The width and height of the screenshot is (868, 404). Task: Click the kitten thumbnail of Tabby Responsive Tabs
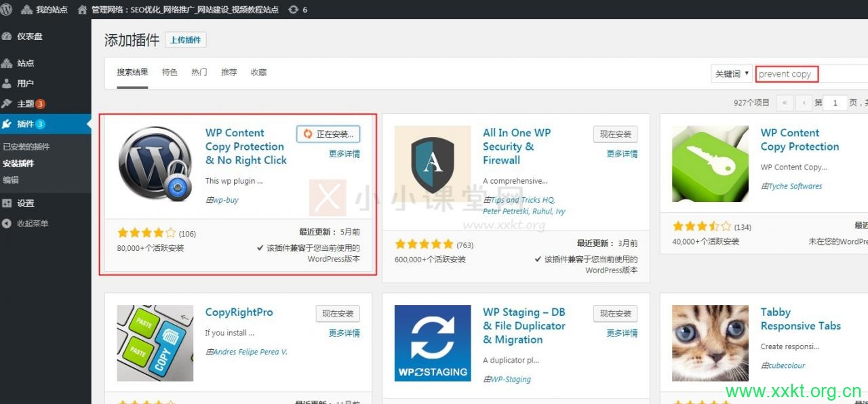pyautogui.click(x=710, y=343)
